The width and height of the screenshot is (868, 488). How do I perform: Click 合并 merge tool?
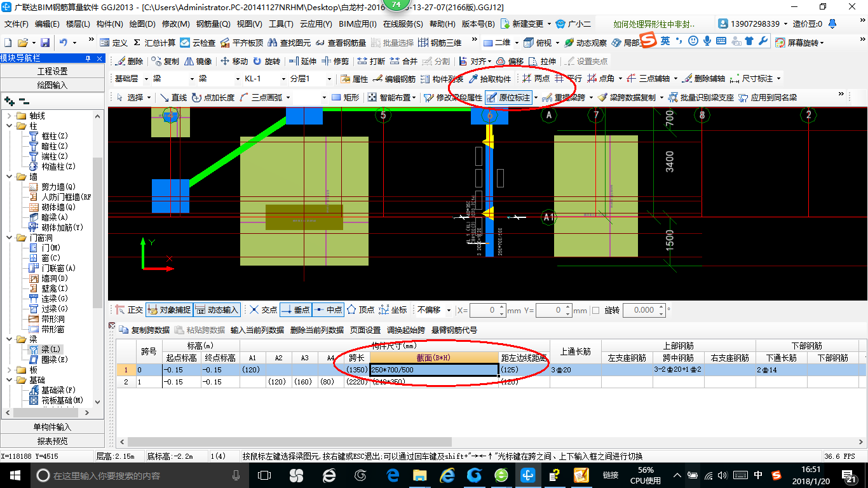coord(403,62)
